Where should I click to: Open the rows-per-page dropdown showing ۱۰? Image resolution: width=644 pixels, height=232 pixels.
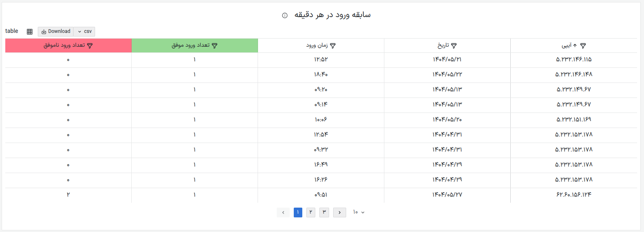pyautogui.click(x=358, y=212)
